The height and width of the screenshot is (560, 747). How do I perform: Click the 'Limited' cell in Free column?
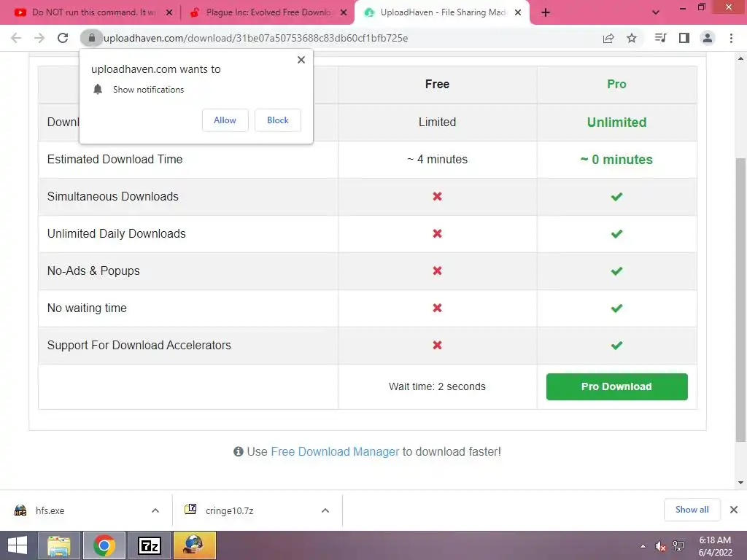click(x=437, y=122)
